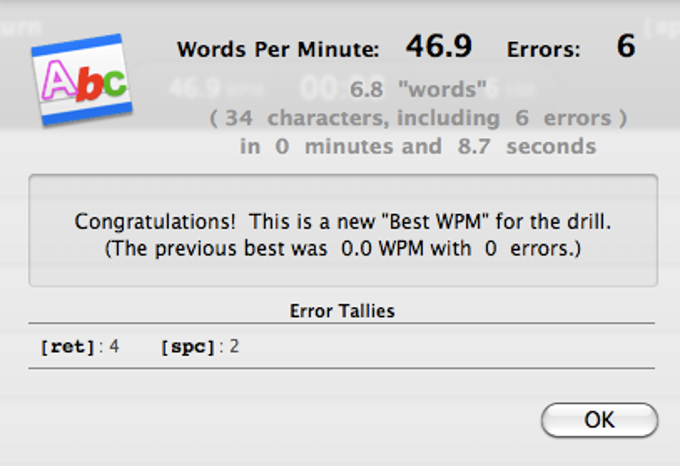The image size is (680, 466).
Task: Click the red letter b in the icon
Action: (90, 85)
